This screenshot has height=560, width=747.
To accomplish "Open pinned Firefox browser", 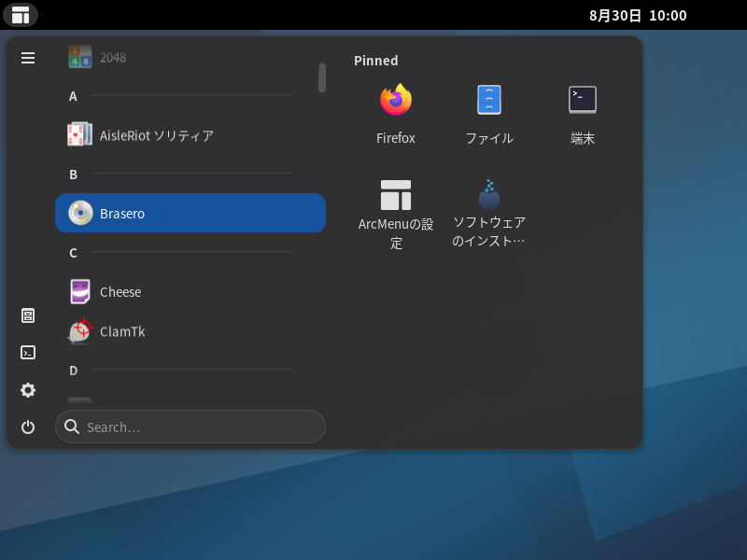I will coord(395,114).
